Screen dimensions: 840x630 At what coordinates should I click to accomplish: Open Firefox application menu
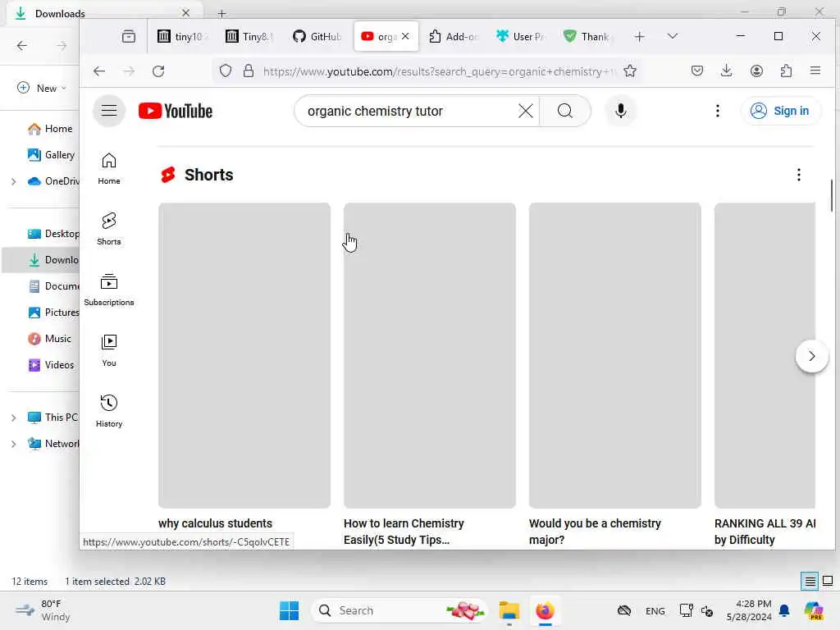[x=815, y=71]
